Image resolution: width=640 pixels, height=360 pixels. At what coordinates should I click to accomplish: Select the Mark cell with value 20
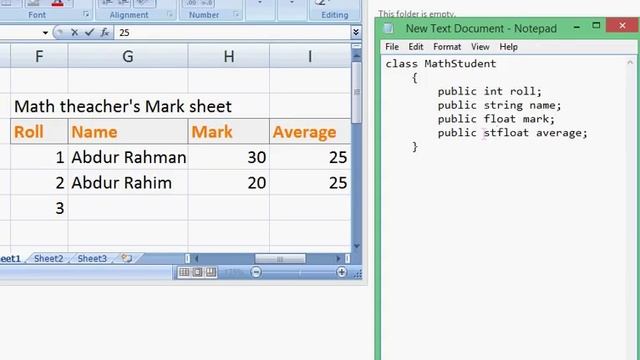coord(229,182)
